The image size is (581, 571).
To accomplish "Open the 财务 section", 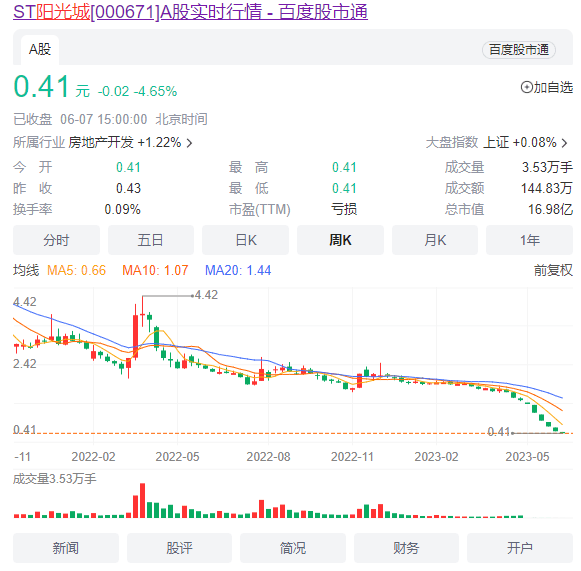I will point(406,548).
